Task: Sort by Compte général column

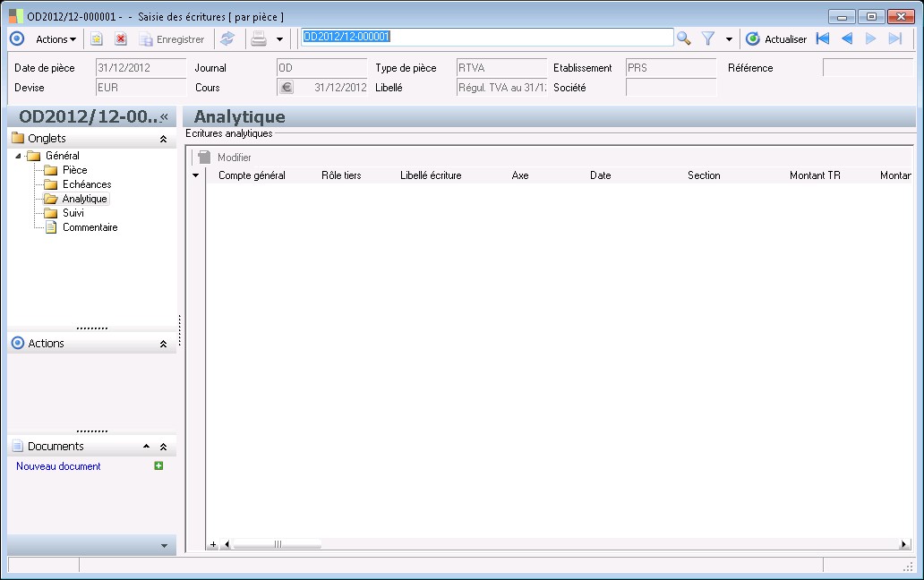Action: (x=252, y=175)
